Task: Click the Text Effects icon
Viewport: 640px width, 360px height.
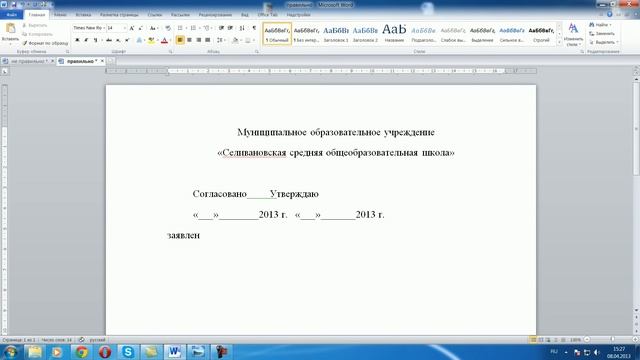Action: (x=139, y=40)
